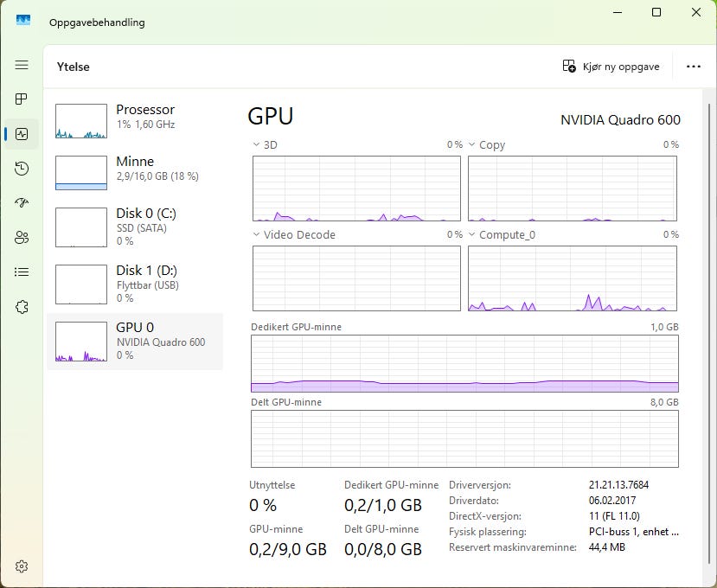This screenshot has width=717, height=588.
Task: Open the Services page icon
Action: 22,307
